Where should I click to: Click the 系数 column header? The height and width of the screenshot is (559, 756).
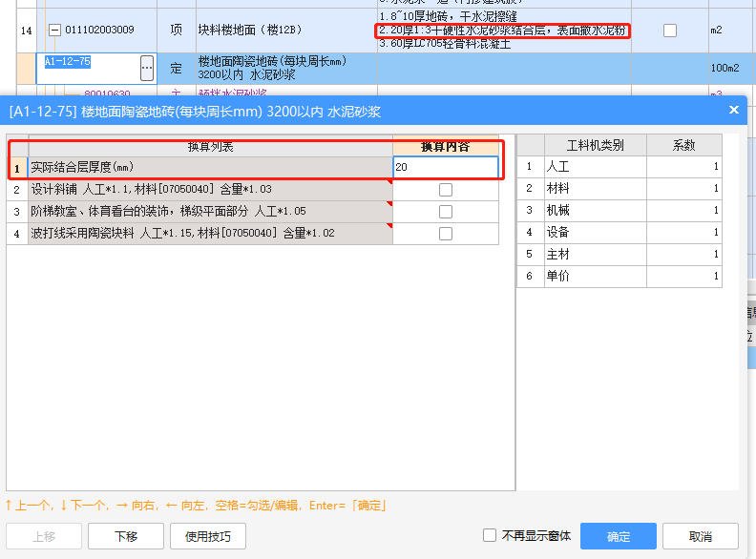(x=683, y=145)
